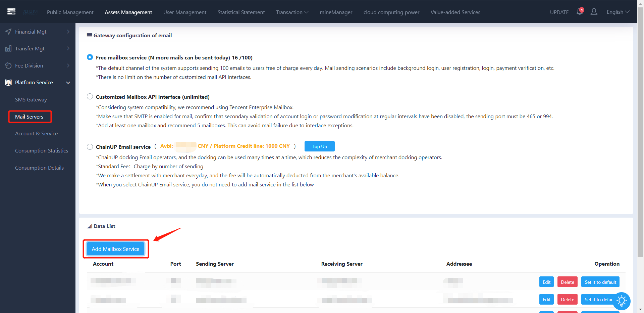Select Free mailbox service radio option
Screen dimensions: 644x313
pyautogui.click(x=90, y=57)
